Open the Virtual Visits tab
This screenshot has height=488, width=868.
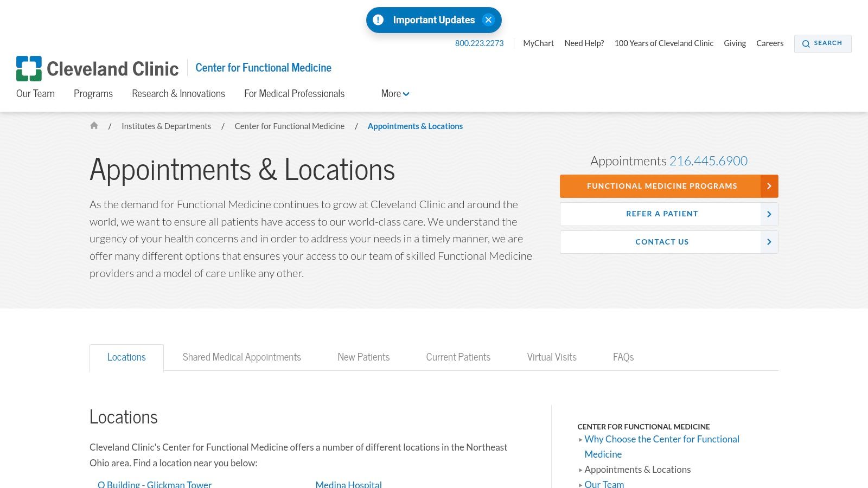[551, 357]
